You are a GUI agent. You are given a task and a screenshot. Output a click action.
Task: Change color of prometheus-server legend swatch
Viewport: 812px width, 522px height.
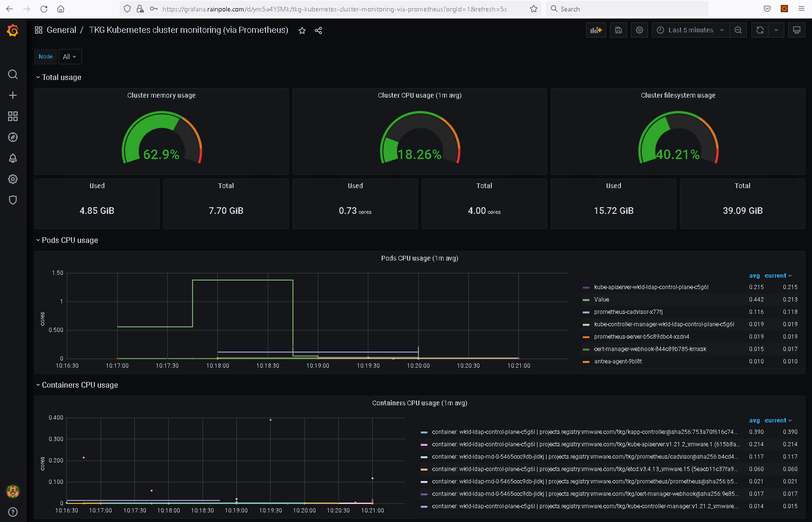coord(586,337)
